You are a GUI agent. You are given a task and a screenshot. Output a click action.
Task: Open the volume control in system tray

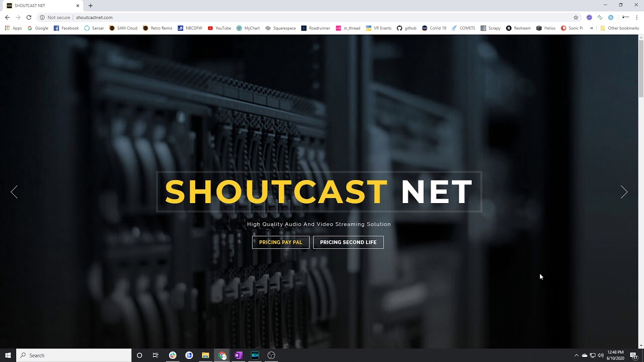601,355
